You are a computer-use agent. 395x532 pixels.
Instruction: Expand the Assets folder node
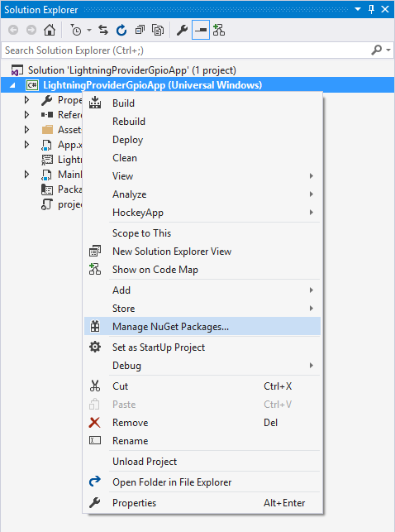click(x=26, y=130)
